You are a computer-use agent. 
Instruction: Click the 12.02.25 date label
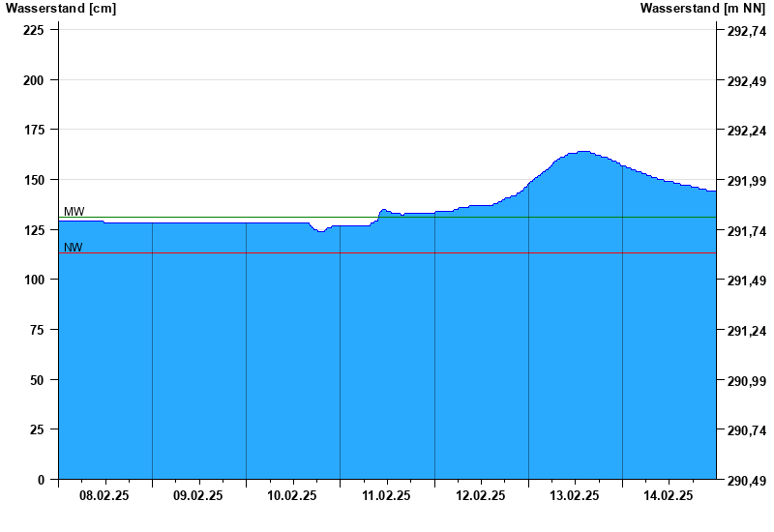tap(480, 495)
